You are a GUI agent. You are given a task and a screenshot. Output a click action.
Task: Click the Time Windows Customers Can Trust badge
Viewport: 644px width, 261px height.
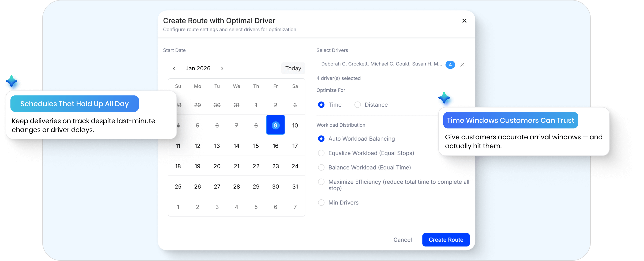tap(511, 120)
